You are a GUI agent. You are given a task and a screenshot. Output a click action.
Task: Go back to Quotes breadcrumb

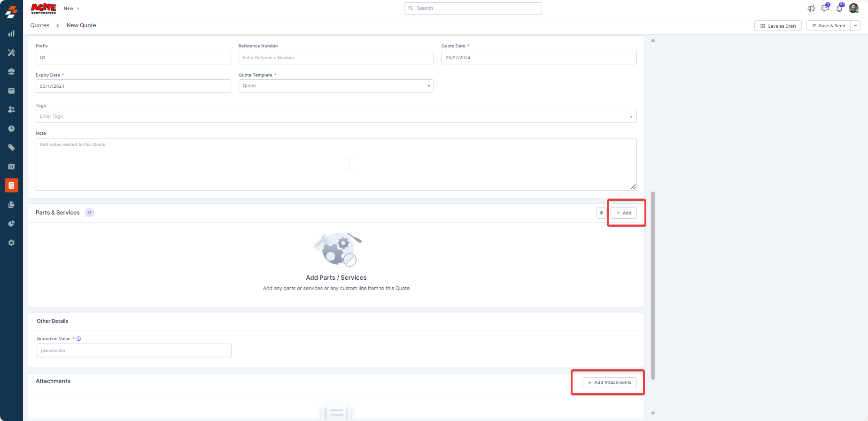coord(40,25)
